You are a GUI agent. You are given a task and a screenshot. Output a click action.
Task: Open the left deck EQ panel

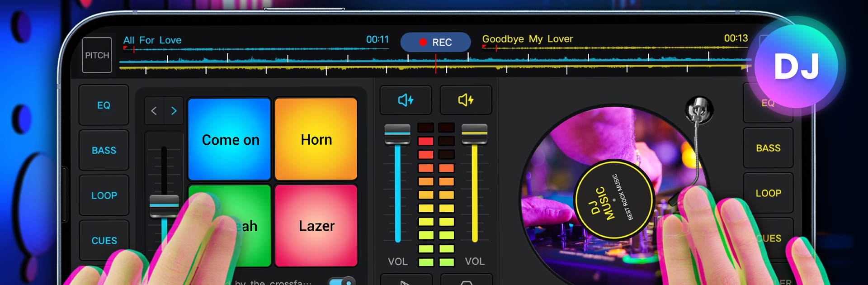point(104,105)
